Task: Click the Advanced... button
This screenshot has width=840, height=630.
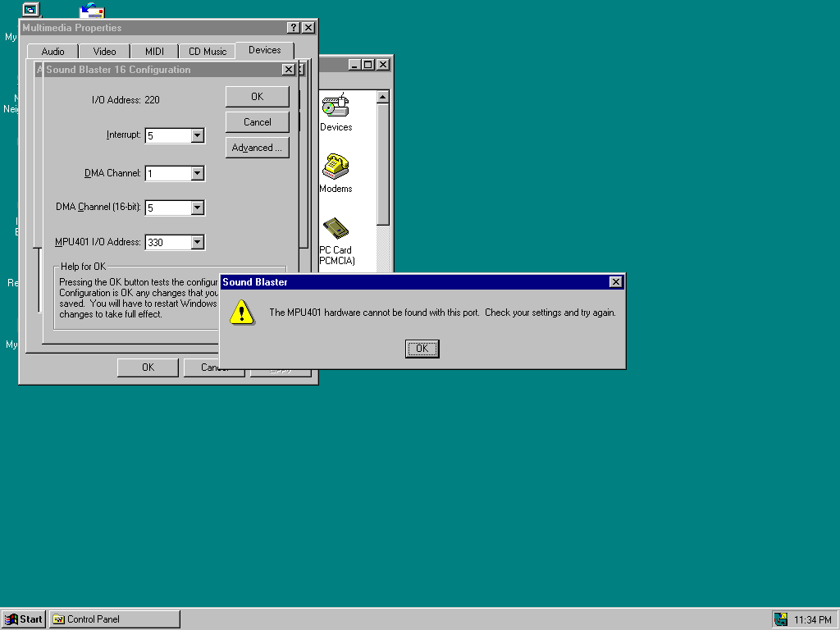Action: tap(257, 148)
